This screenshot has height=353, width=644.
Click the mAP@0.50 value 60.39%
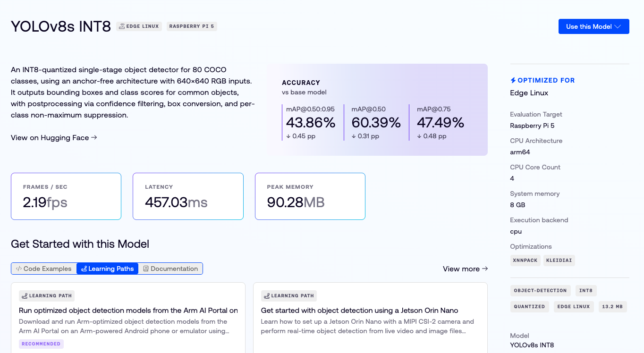click(x=376, y=123)
